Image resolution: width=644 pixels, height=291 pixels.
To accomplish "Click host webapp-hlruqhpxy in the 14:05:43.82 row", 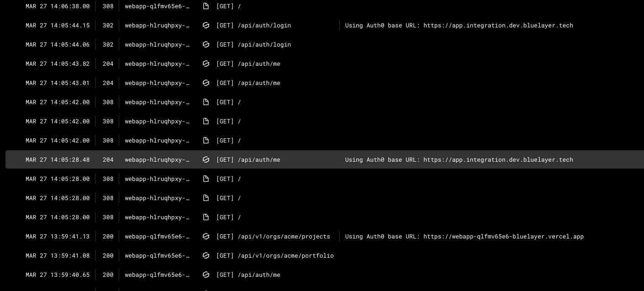I will (157, 64).
